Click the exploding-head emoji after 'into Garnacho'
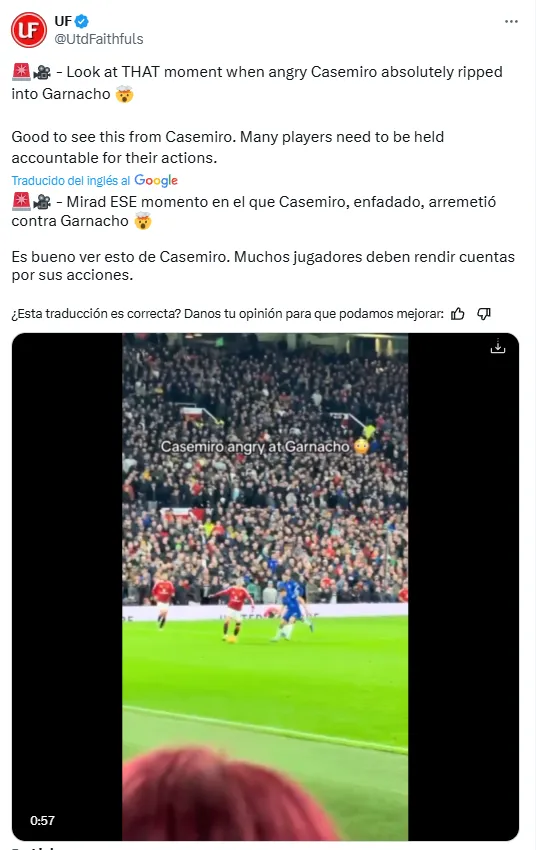 coord(124,94)
